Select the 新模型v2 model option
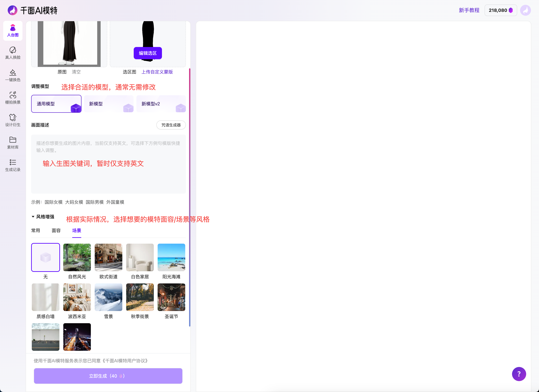Screen dimensions: 539x392 [x=161, y=104]
